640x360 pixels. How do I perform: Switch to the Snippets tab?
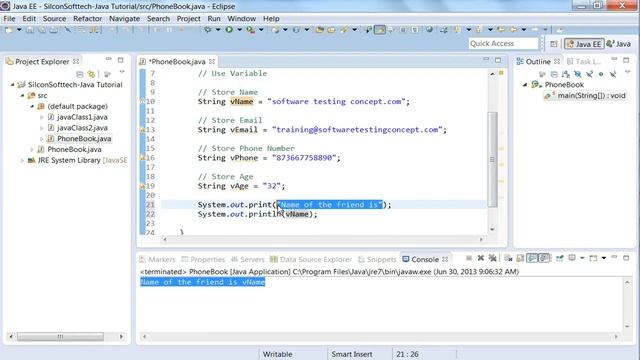pyautogui.click(x=377, y=260)
